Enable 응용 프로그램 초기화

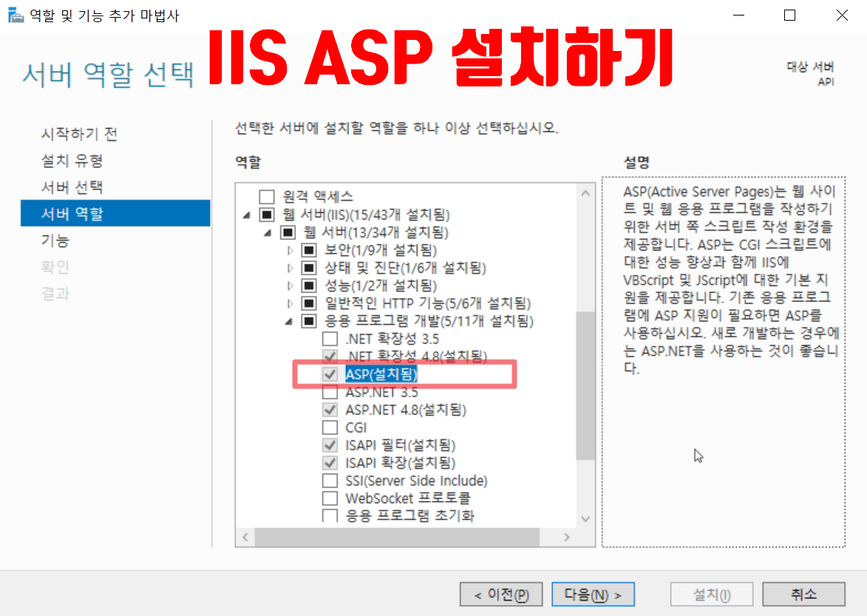[x=330, y=516]
